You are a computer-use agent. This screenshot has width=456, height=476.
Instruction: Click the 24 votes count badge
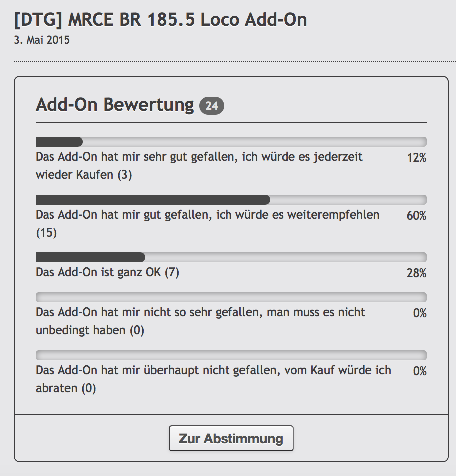212,106
